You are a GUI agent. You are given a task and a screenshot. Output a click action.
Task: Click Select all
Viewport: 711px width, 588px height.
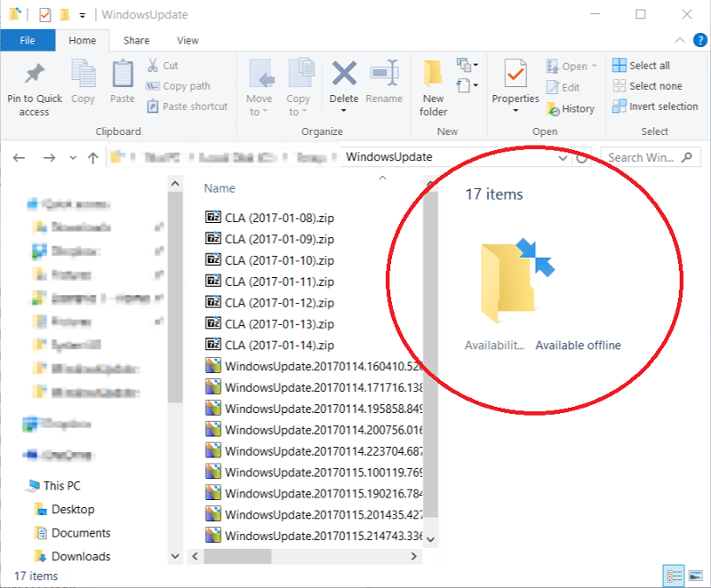coord(641,65)
